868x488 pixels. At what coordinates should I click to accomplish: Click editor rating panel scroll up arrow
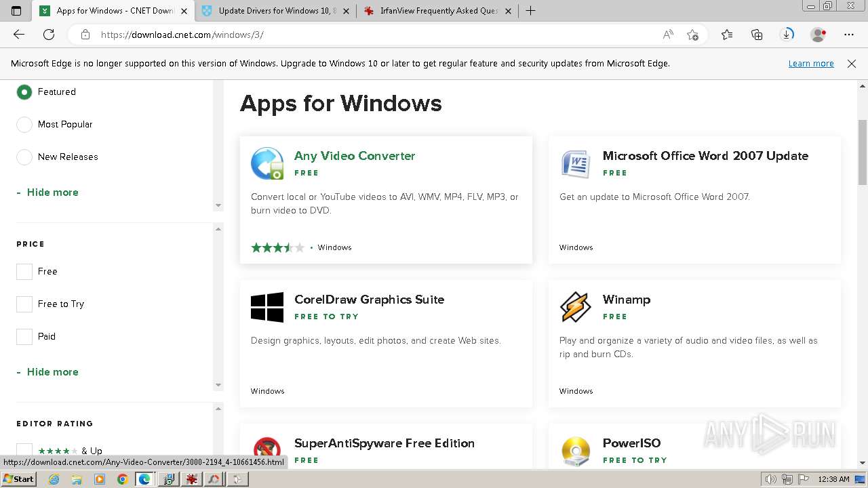[x=218, y=409]
